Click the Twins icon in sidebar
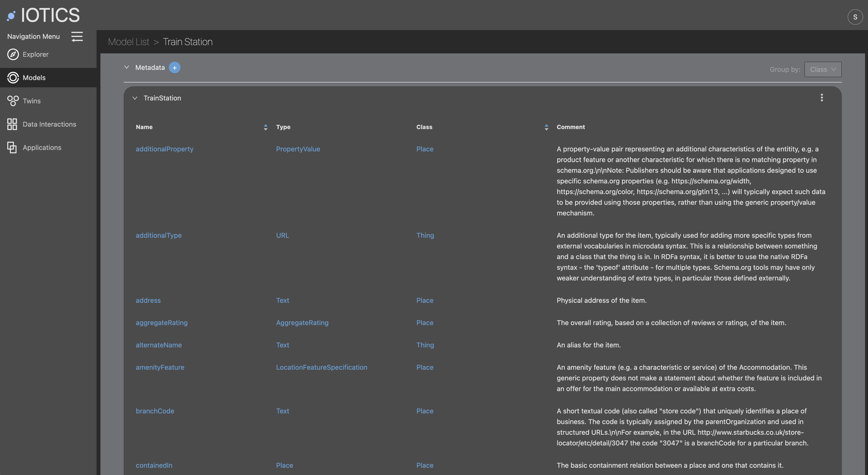 click(x=13, y=101)
